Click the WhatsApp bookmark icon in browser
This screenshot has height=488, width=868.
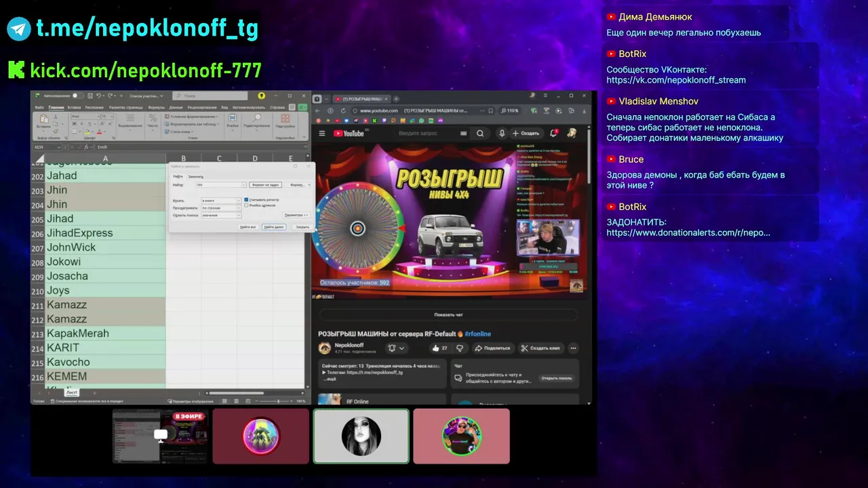pyautogui.click(x=421, y=121)
